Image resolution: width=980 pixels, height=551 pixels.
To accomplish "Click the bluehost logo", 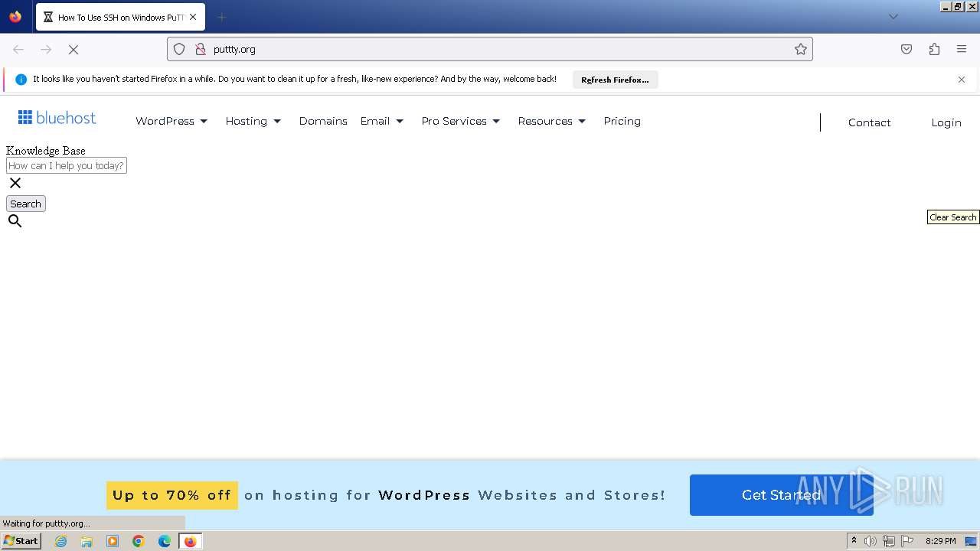I will coord(57,118).
